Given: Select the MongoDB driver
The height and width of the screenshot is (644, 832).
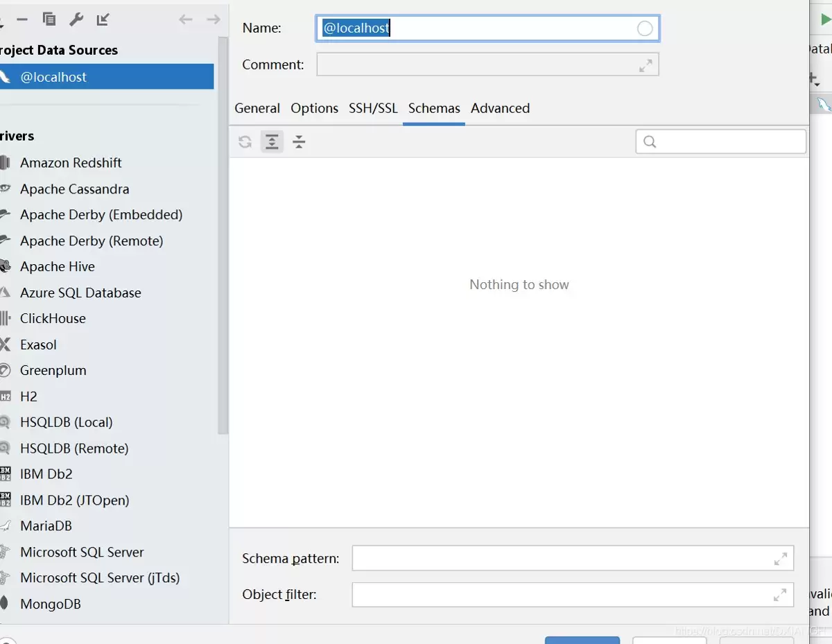Looking at the screenshot, I should click(51, 604).
